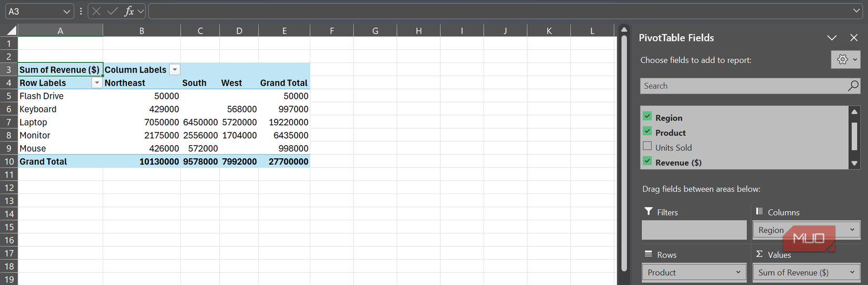Image resolution: width=868 pixels, height=285 pixels.
Task: Select the cell containing 429000
Action: pos(142,109)
